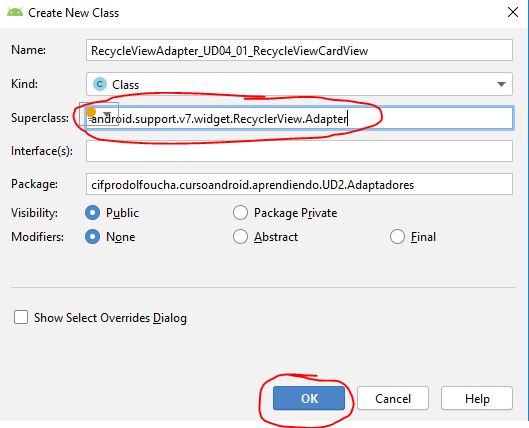This screenshot has height=428, width=529.
Task: Click the Android icon in the title bar
Action: point(15,12)
